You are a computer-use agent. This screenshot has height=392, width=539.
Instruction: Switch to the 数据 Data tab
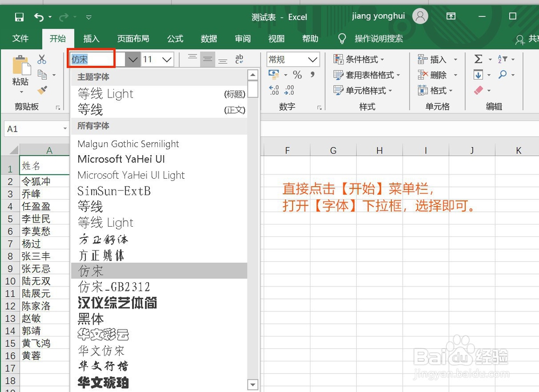click(x=209, y=39)
